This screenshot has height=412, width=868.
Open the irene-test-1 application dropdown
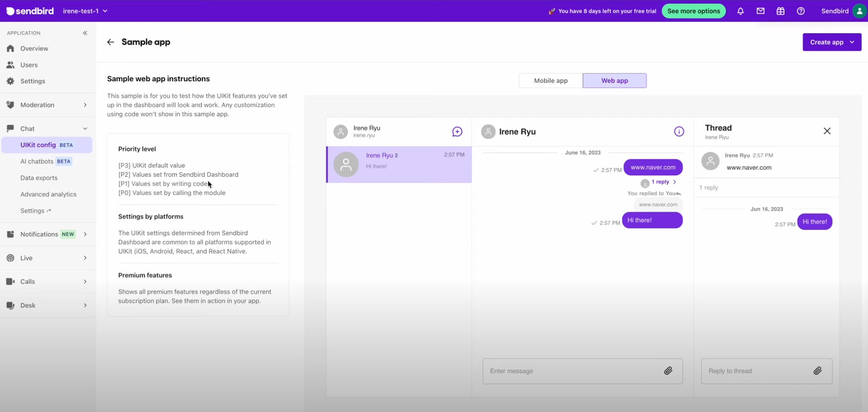pos(85,11)
